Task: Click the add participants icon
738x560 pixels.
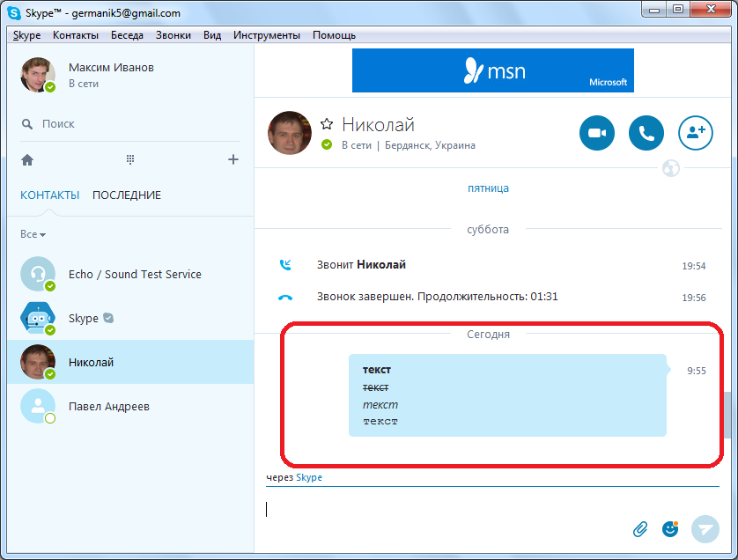Action: click(x=696, y=133)
